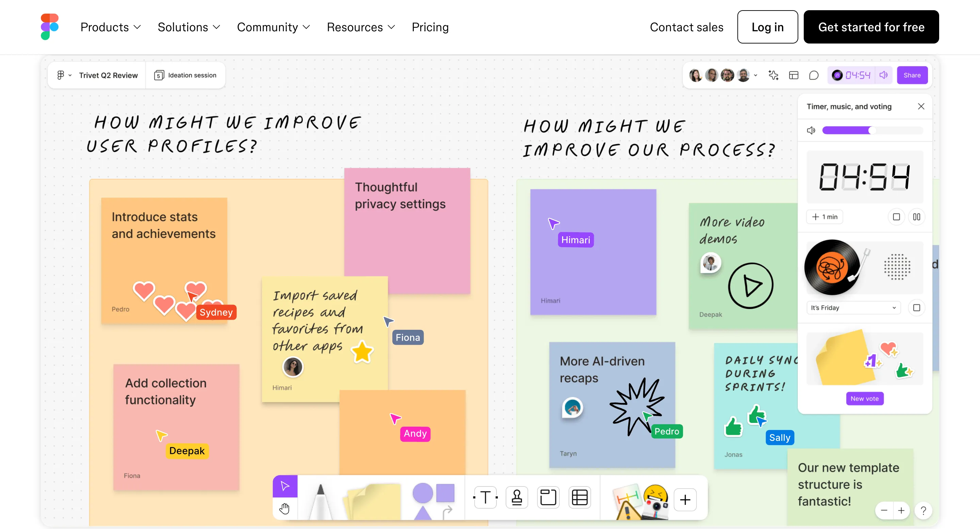Open Contact sales link

686,27
